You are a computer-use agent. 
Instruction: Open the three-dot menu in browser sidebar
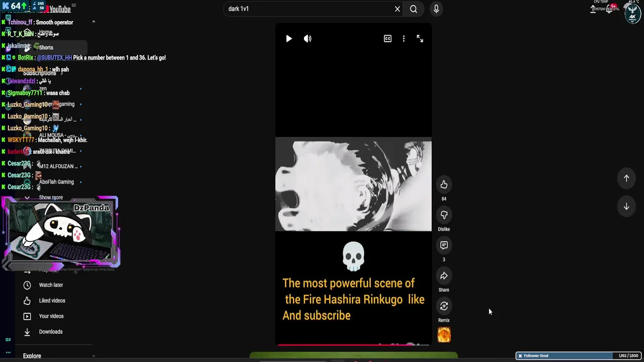click(x=8, y=352)
